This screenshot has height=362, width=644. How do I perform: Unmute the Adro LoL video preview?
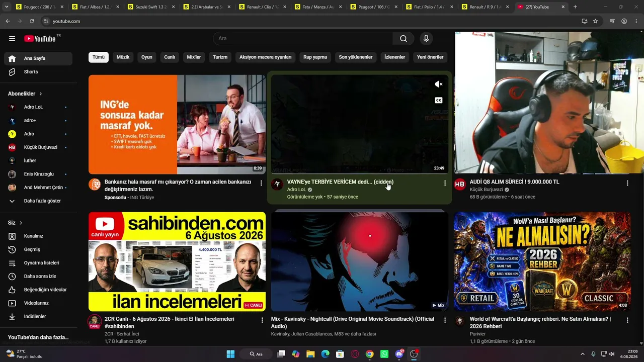click(x=439, y=84)
